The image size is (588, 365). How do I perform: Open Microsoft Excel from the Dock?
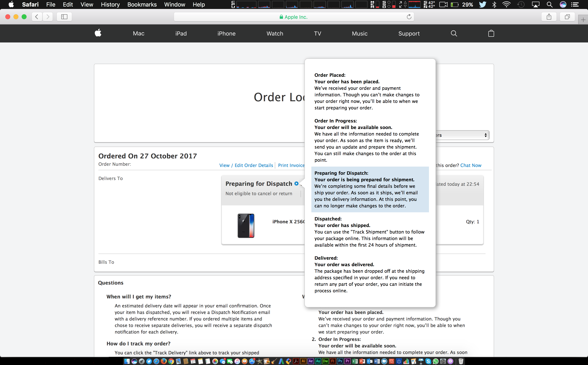point(355,361)
